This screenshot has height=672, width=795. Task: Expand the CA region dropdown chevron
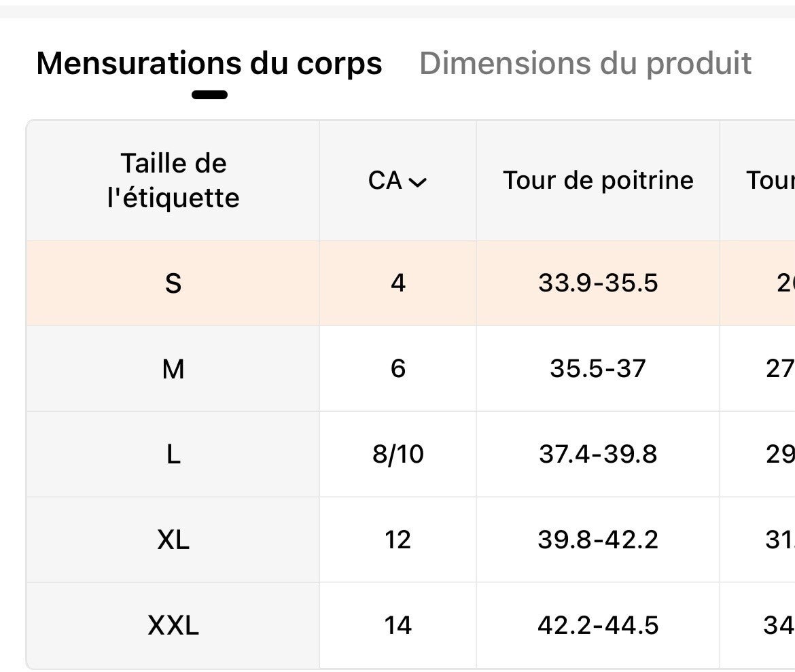[418, 182]
